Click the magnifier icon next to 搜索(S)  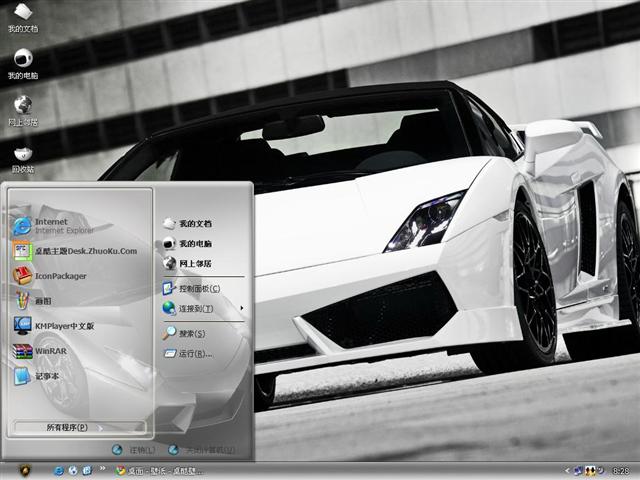tap(169, 333)
